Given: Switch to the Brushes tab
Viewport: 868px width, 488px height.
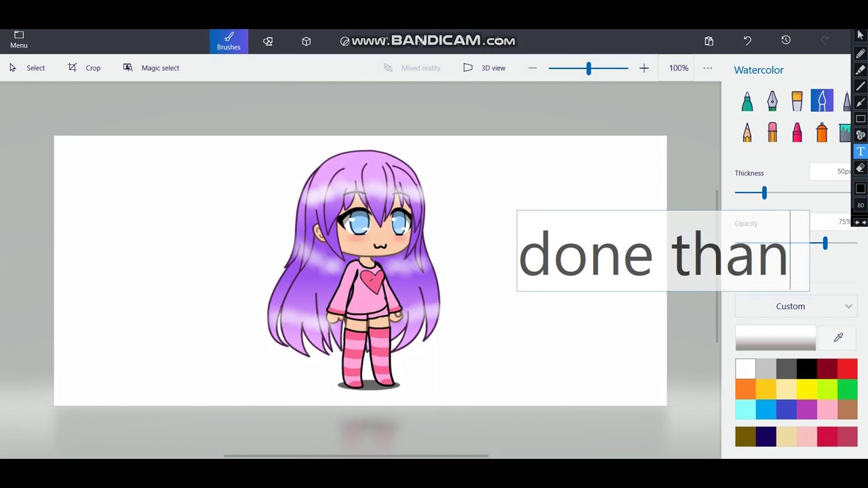Looking at the screenshot, I should coord(229,41).
